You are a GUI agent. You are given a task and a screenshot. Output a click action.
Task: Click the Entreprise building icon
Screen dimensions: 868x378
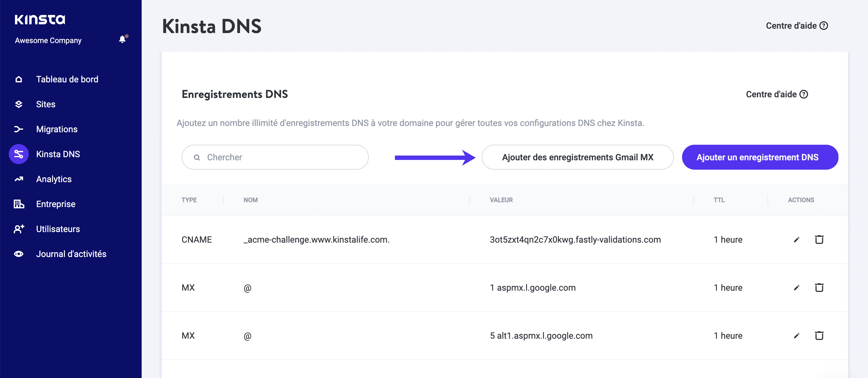click(19, 204)
